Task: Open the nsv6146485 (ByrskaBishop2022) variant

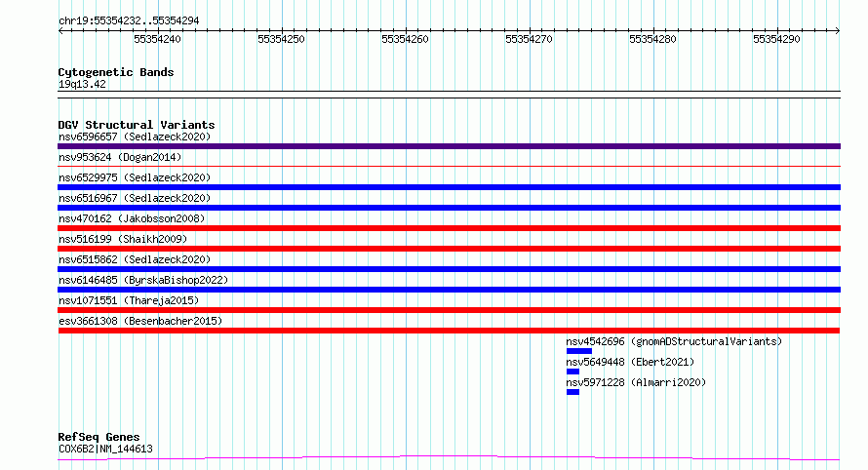Action: 143,280
